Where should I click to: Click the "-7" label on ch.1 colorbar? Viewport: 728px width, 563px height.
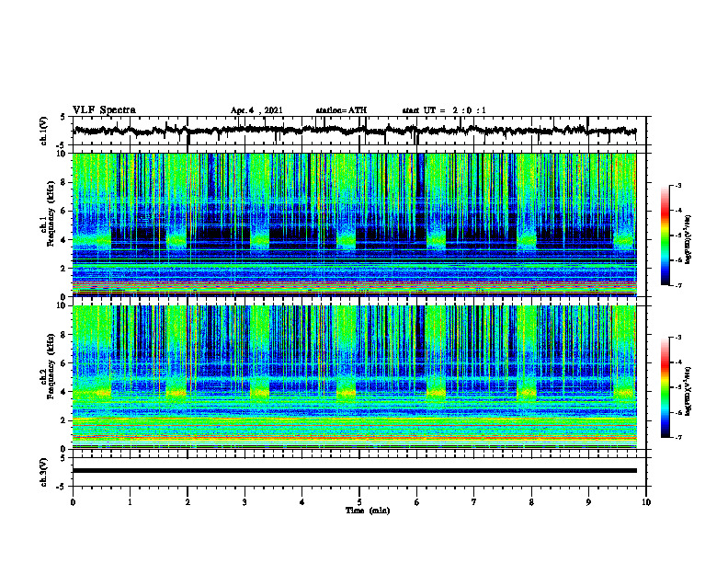677,285
